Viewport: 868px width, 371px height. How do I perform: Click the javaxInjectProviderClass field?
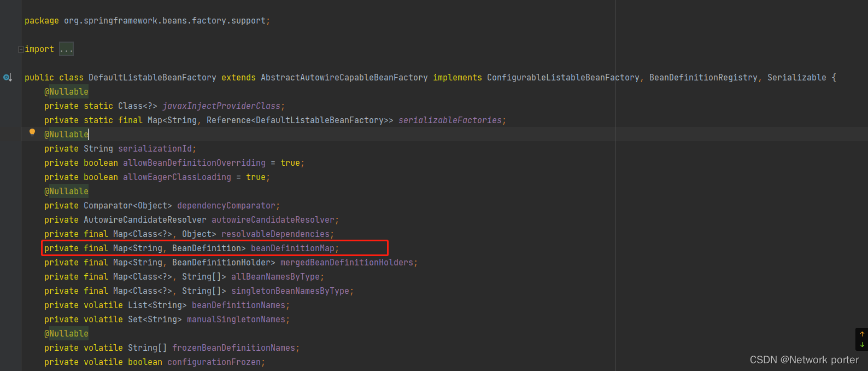click(221, 106)
